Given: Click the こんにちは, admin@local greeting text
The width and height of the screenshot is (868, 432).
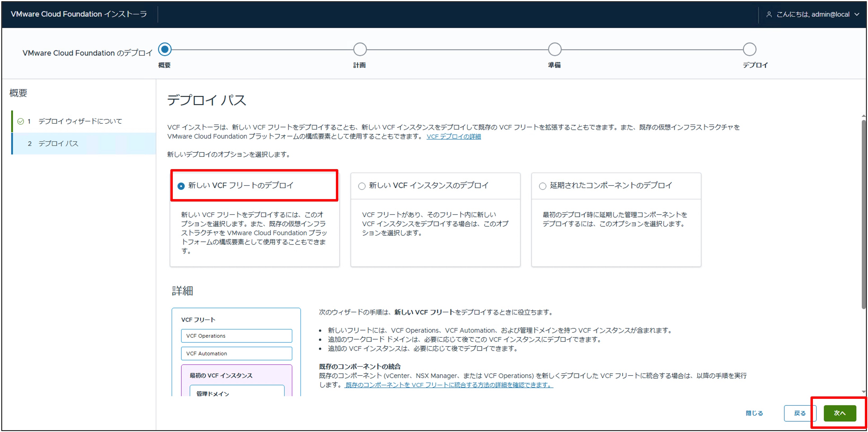Looking at the screenshot, I should point(813,15).
